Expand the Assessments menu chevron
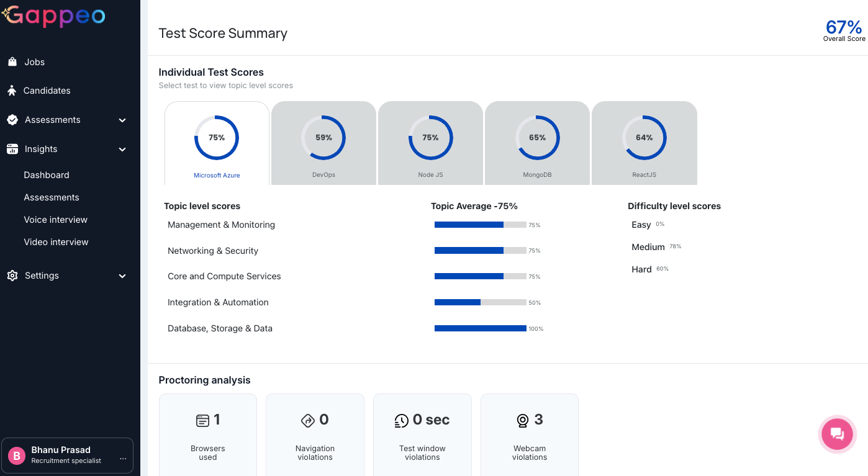 pyautogui.click(x=122, y=120)
